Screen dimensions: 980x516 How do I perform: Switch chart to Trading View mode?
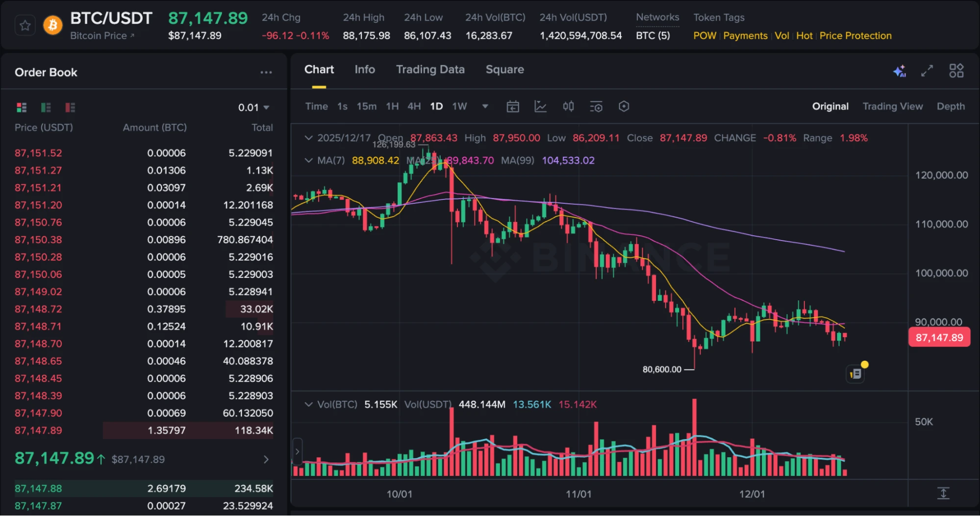(x=892, y=106)
